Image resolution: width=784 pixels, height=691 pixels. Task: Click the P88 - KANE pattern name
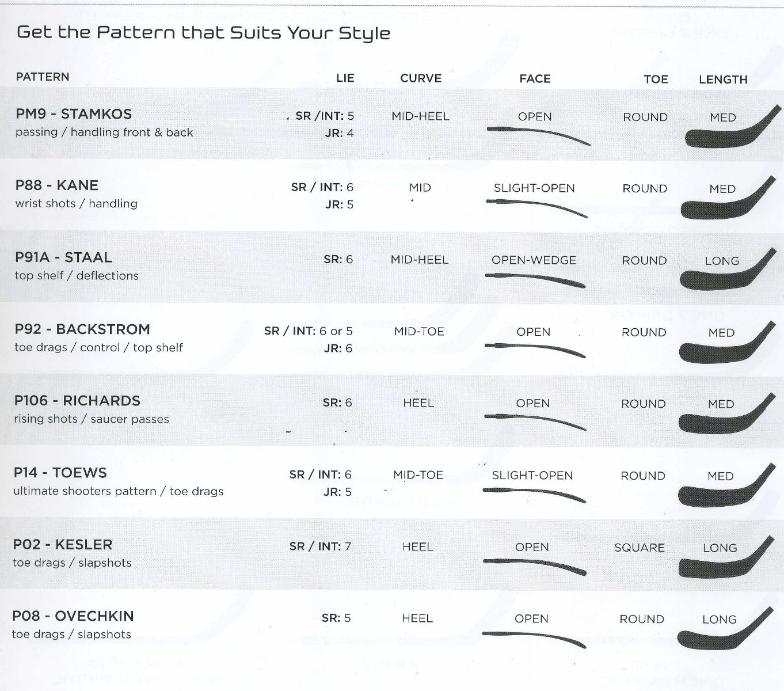pyautogui.click(x=57, y=185)
